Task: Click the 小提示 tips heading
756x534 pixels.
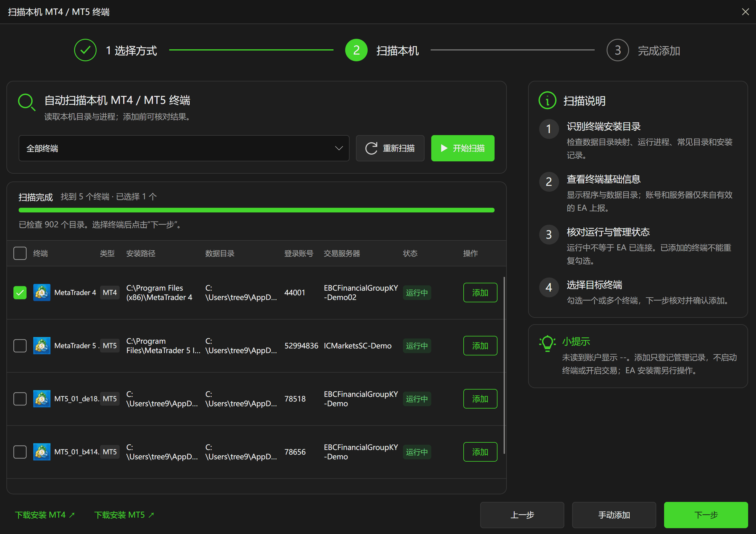Action: (576, 341)
